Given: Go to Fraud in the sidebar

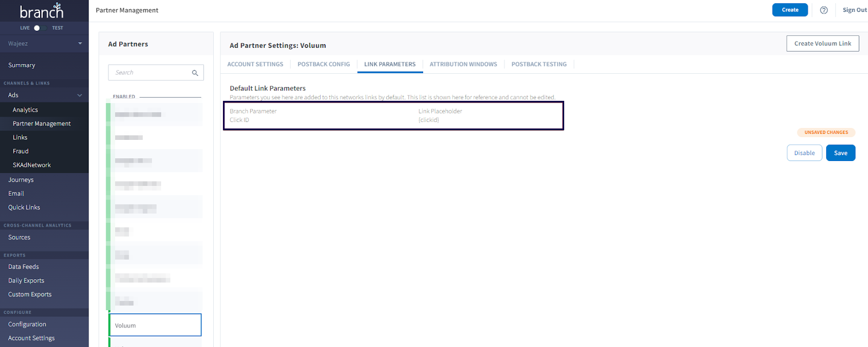Looking at the screenshot, I should point(21,151).
